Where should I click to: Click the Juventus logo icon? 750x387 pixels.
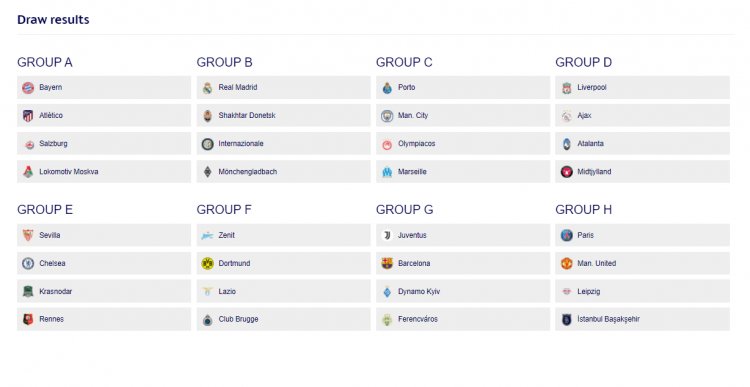[387, 235]
